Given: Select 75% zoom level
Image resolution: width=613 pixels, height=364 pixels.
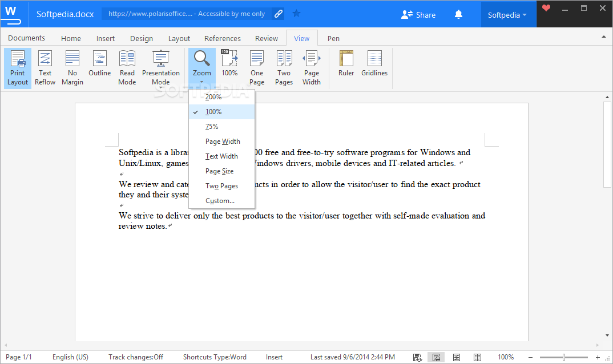Looking at the screenshot, I should pos(221,127).
